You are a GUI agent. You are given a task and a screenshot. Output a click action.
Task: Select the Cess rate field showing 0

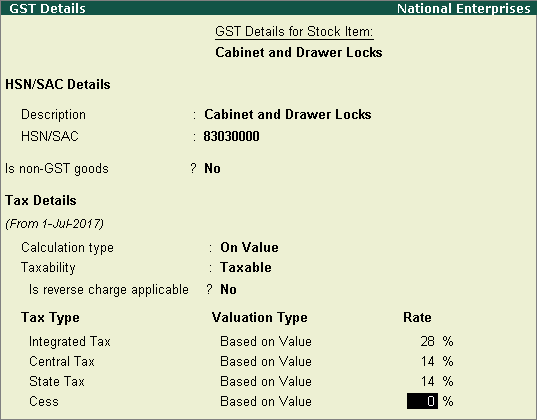coord(422,401)
